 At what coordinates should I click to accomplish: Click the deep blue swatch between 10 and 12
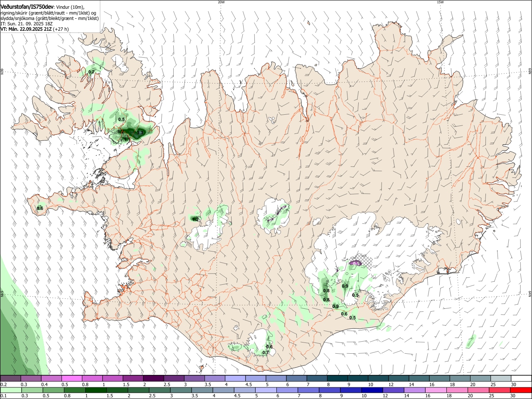pos(372,390)
